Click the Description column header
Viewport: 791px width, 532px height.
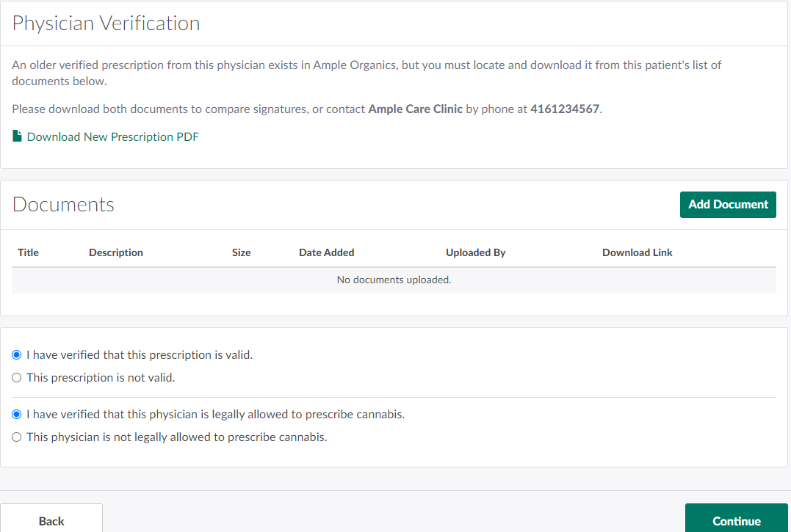pyautogui.click(x=115, y=252)
